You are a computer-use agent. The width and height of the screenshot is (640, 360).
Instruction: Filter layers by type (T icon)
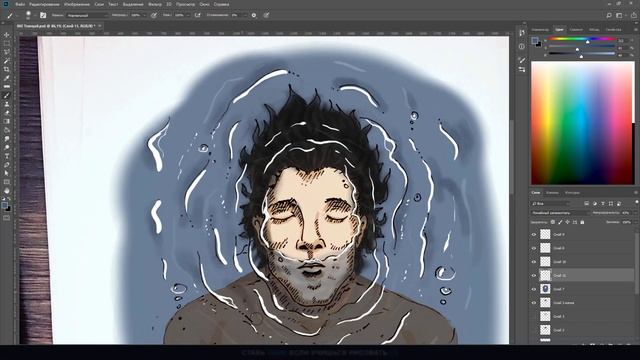[603, 203]
